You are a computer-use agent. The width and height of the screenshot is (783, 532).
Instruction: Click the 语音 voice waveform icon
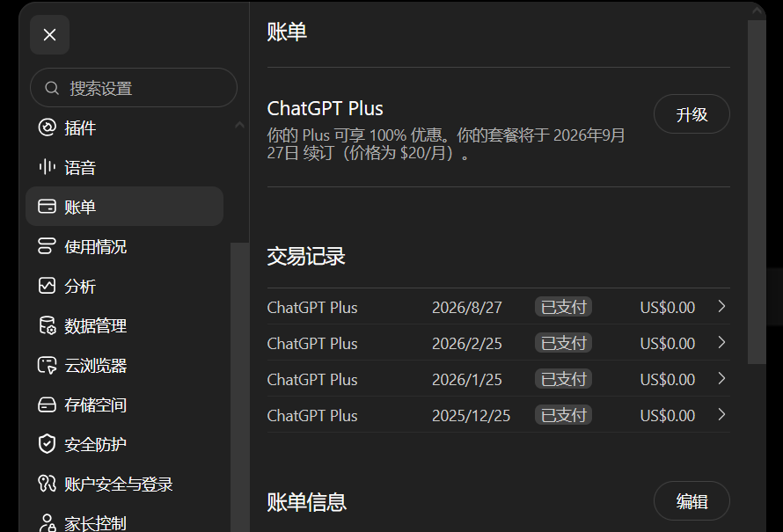pyautogui.click(x=47, y=167)
